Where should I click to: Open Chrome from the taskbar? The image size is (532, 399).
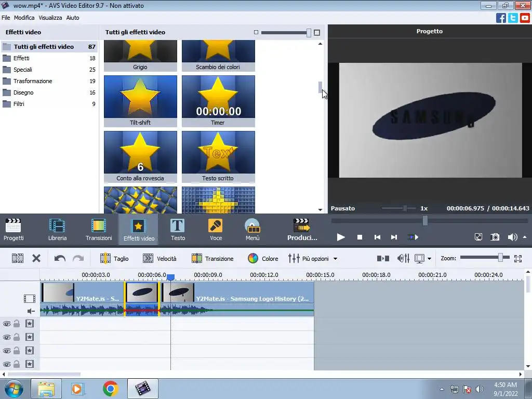pos(110,389)
